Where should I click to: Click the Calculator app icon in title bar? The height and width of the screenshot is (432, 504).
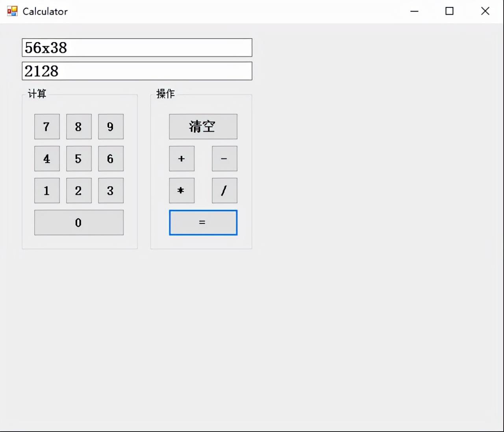pos(13,11)
